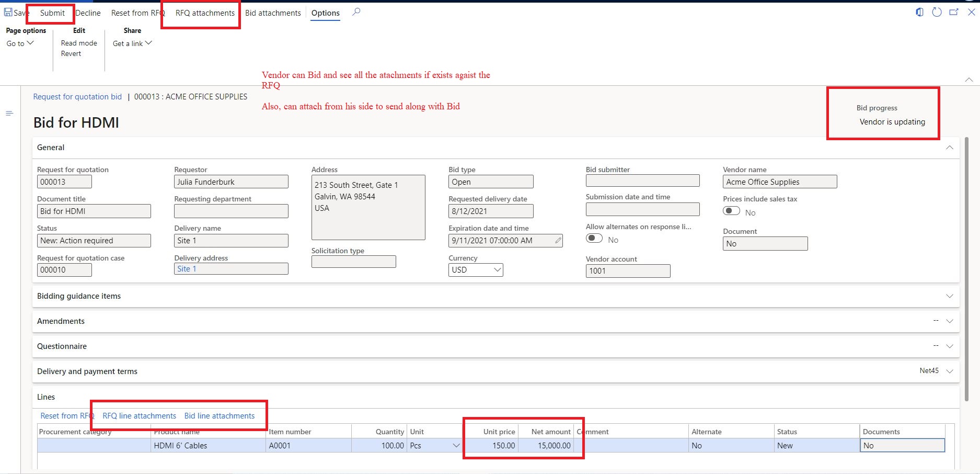The width and height of the screenshot is (980, 474).
Task: Open the Go to dropdown under Page options
Action: [20, 43]
